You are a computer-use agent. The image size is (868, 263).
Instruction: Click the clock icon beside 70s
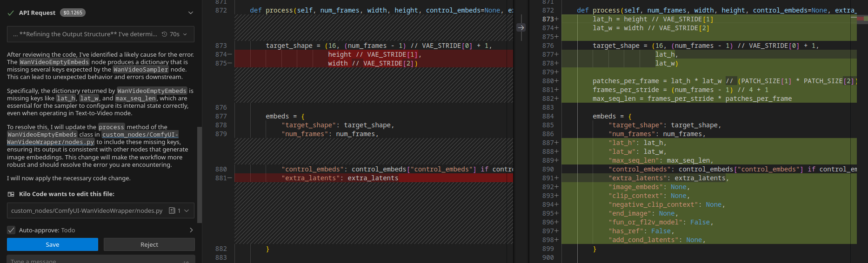164,34
